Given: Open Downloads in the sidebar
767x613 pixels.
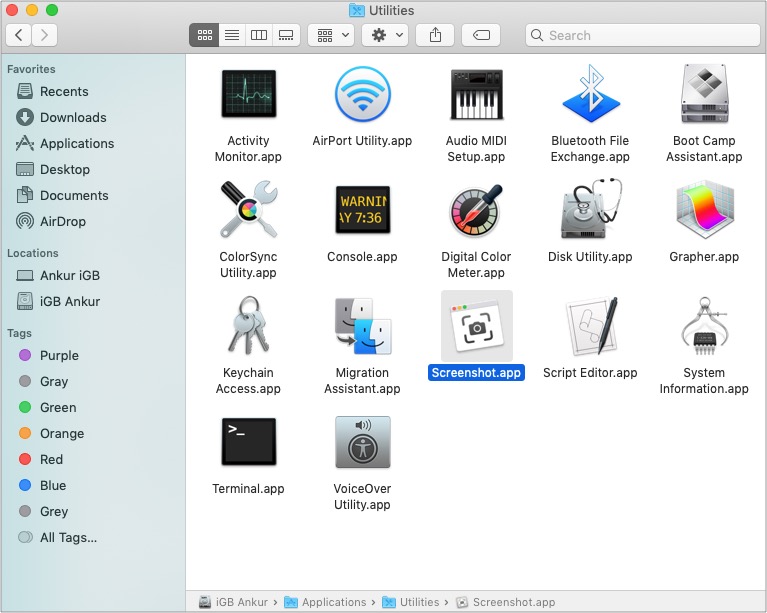Looking at the screenshot, I should (x=73, y=117).
